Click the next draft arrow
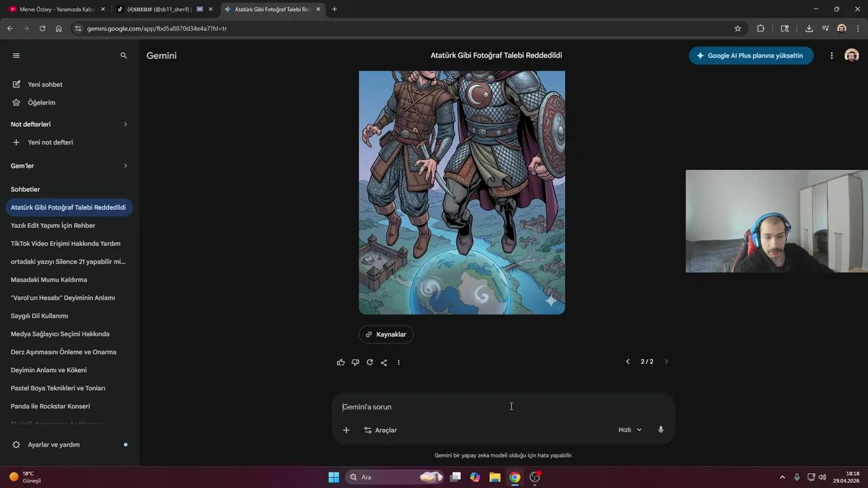 pyautogui.click(x=666, y=362)
